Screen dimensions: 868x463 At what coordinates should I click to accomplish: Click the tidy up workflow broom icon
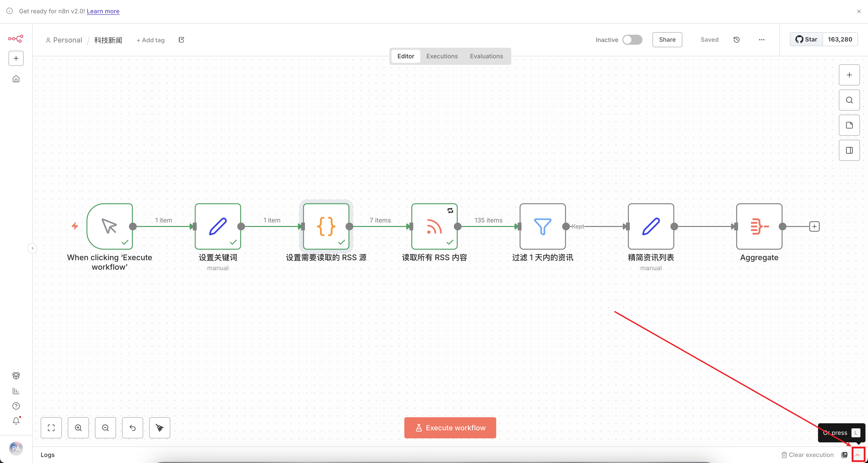tap(159, 428)
